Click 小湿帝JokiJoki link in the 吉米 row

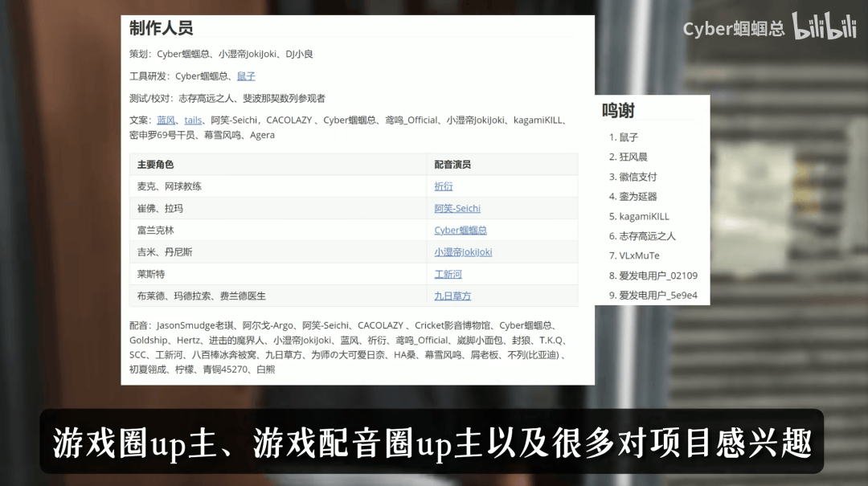click(463, 251)
